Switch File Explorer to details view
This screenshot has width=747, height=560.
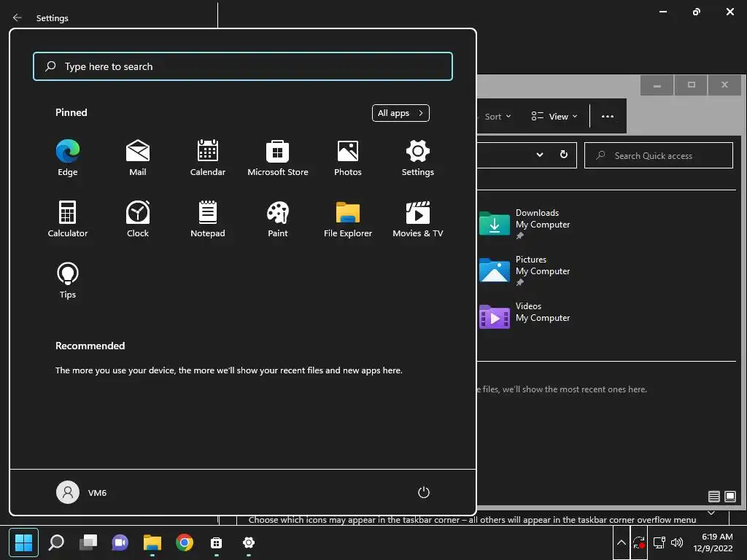(x=713, y=497)
